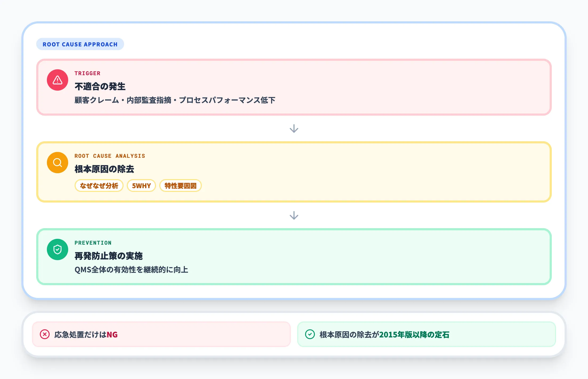Expand the ROOT CAUSE ANALYSIS card

pos(293,172)
